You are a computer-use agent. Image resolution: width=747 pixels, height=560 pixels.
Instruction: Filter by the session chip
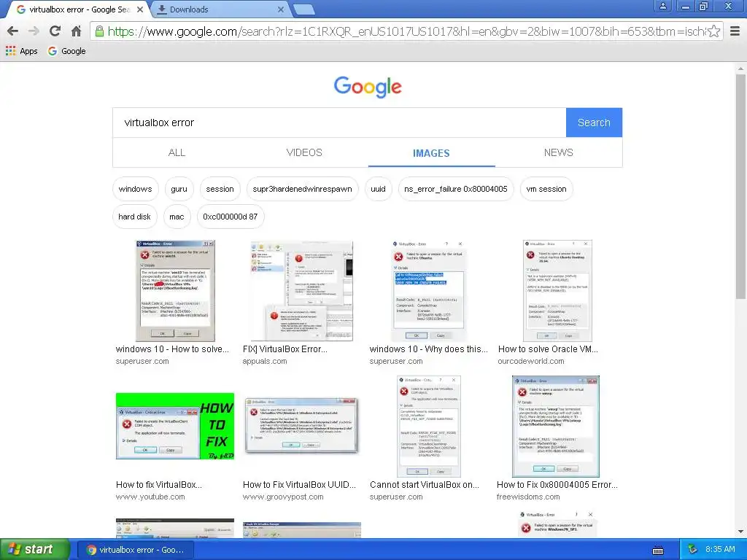220,189
